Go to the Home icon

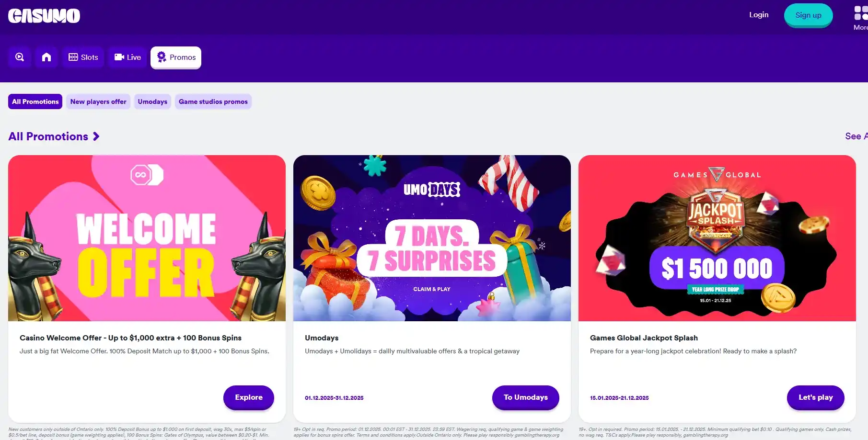[46, 57]
